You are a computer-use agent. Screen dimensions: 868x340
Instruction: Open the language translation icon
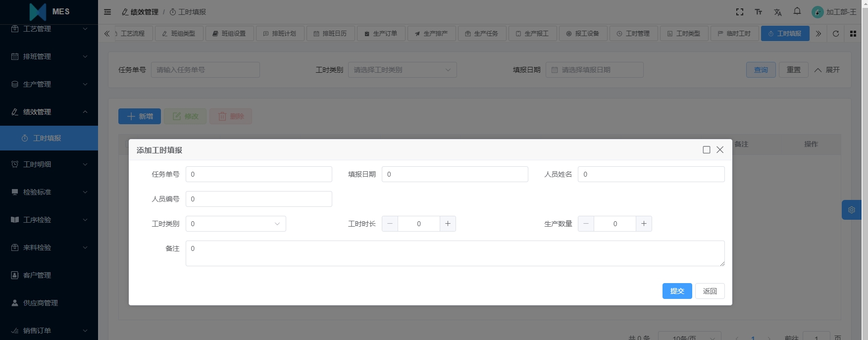click(778, 12)
